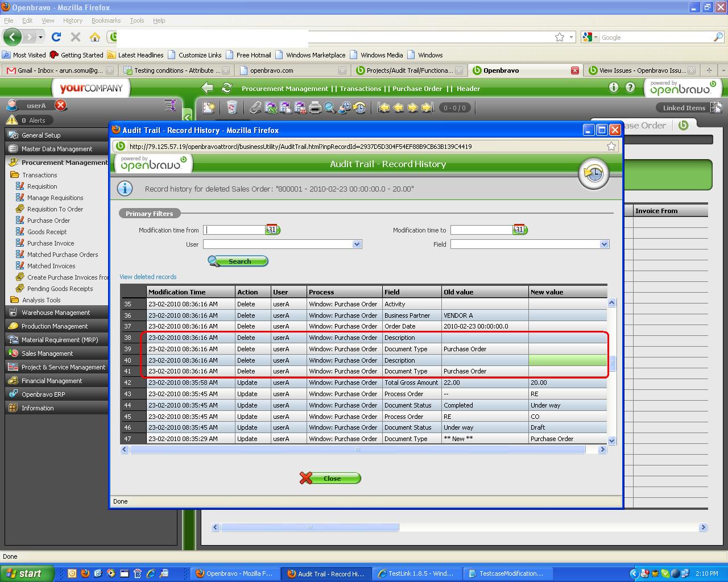Click the New Record toolbar icon

click(x=209, y=107)
